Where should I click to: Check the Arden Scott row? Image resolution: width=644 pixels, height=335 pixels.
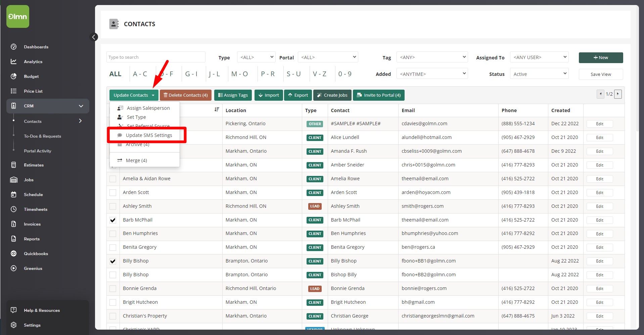[x=113, y=192]
